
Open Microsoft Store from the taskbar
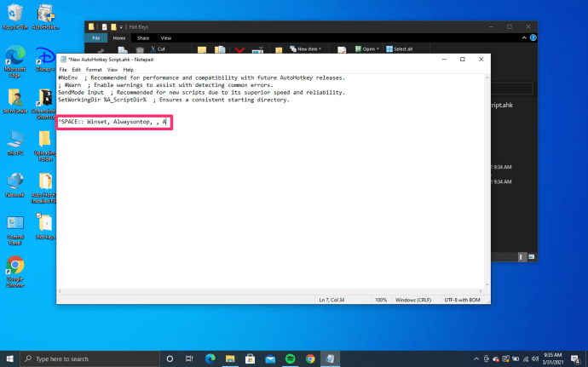[251, 358]
